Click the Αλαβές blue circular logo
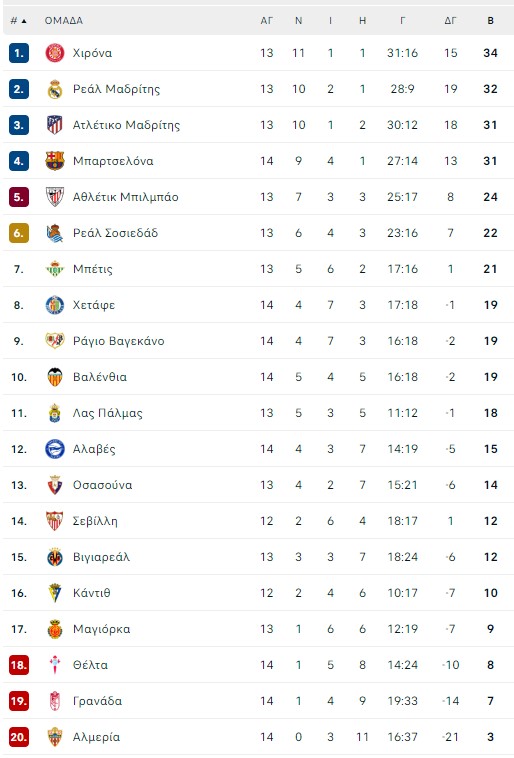The width and height of the screenshot is (514, 758). click(55, 449)
